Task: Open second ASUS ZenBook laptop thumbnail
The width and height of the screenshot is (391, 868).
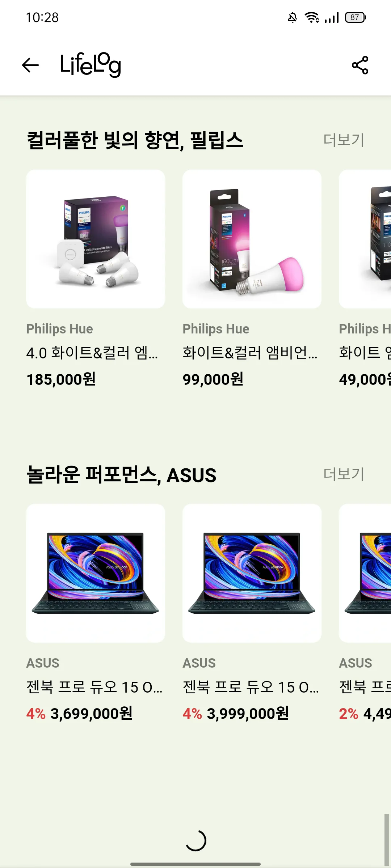Action: point(252,573)
